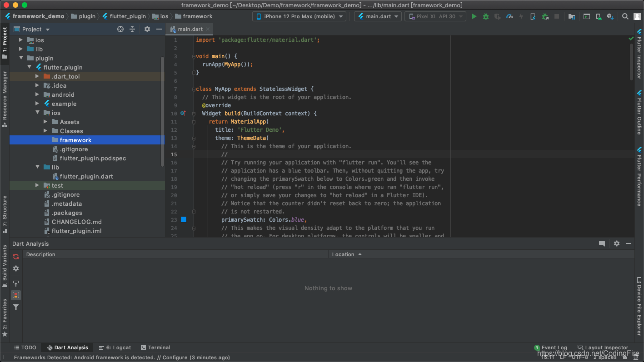The width and height of the screenshot is (644, 362).
Task: Open the Pixel XL API 30 dropdown
Action: pyautogui.click(x=435, y=16)
